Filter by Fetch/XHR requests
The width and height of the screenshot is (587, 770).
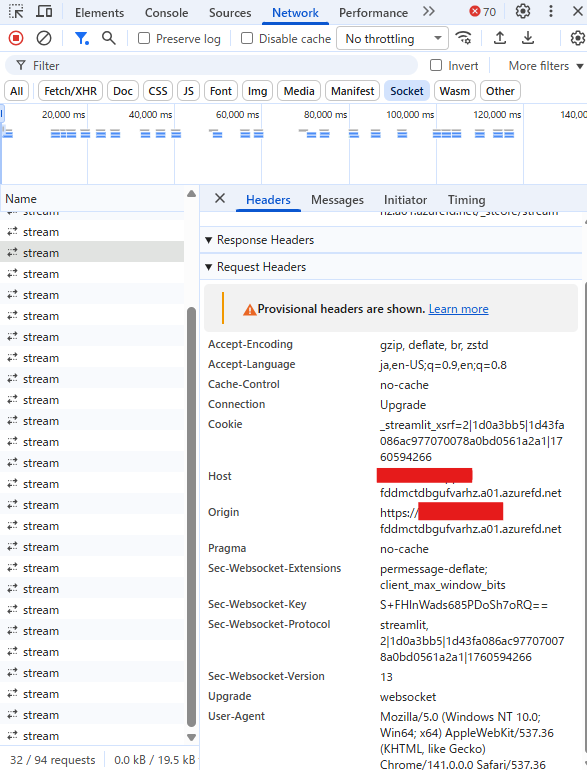70,91
